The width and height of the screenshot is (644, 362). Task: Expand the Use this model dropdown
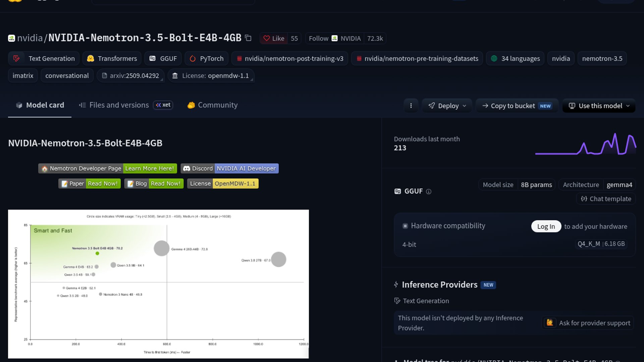coord(599,106)
